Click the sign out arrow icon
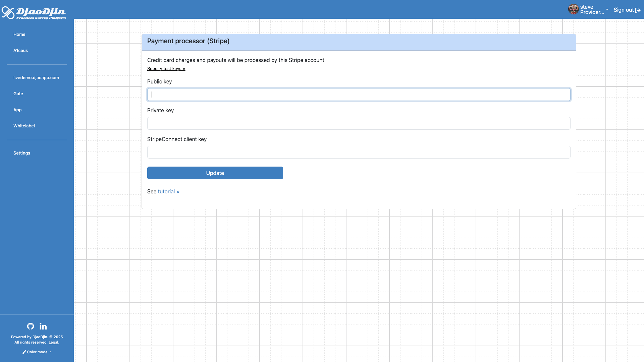 coord(638,10)
